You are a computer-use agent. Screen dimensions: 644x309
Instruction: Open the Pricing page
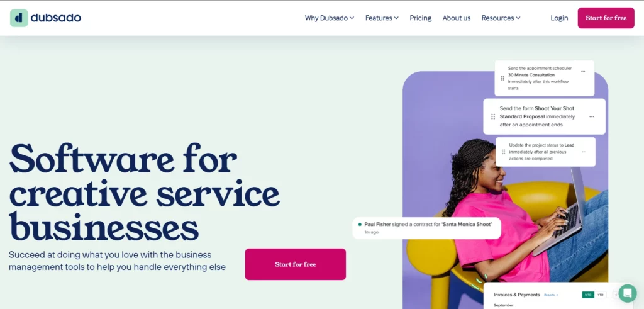tap(421, 18)
